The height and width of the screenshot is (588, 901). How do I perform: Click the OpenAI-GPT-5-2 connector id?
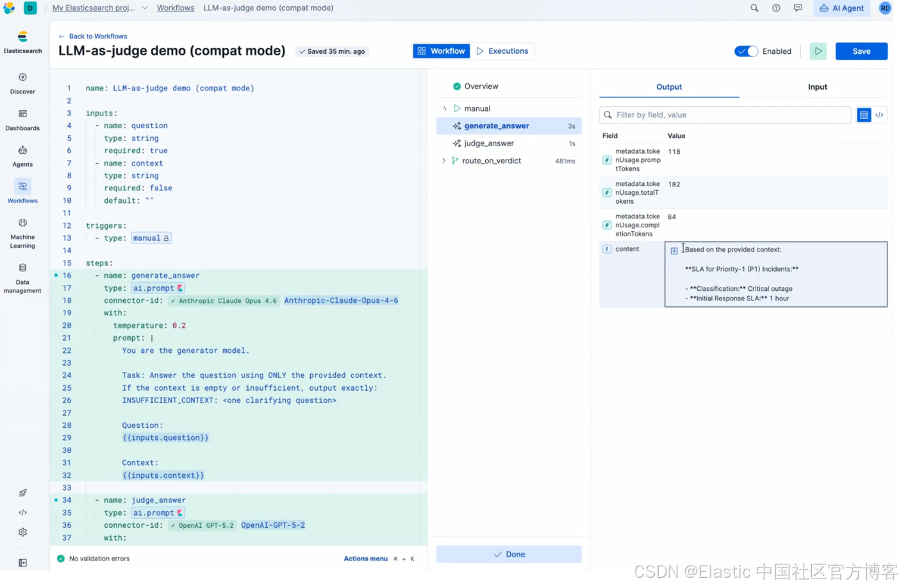pos(273,525)
